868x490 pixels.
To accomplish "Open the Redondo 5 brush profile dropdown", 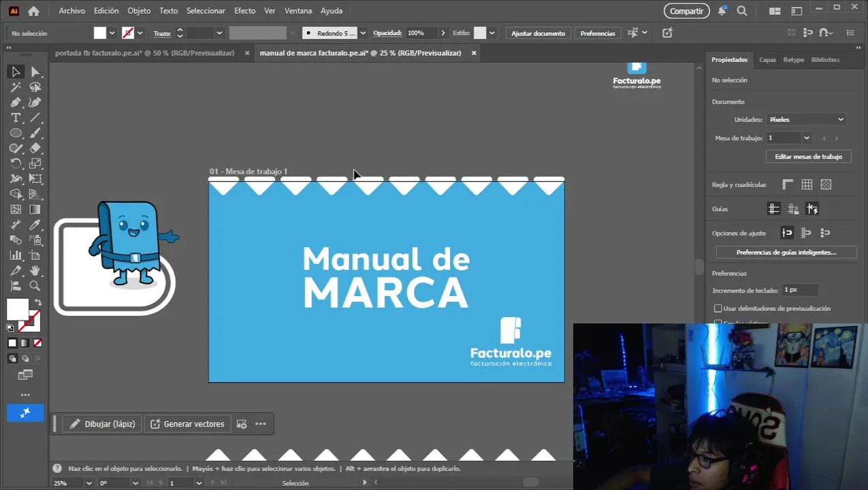I will coord(363,33).
